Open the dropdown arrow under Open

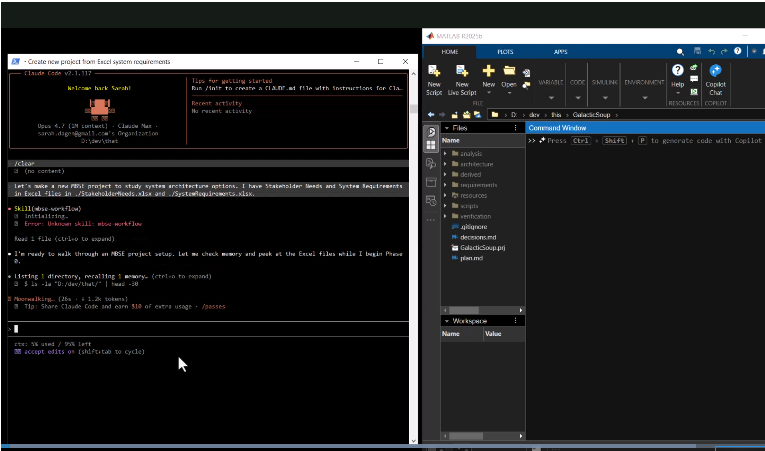click(x=509, y=93)
